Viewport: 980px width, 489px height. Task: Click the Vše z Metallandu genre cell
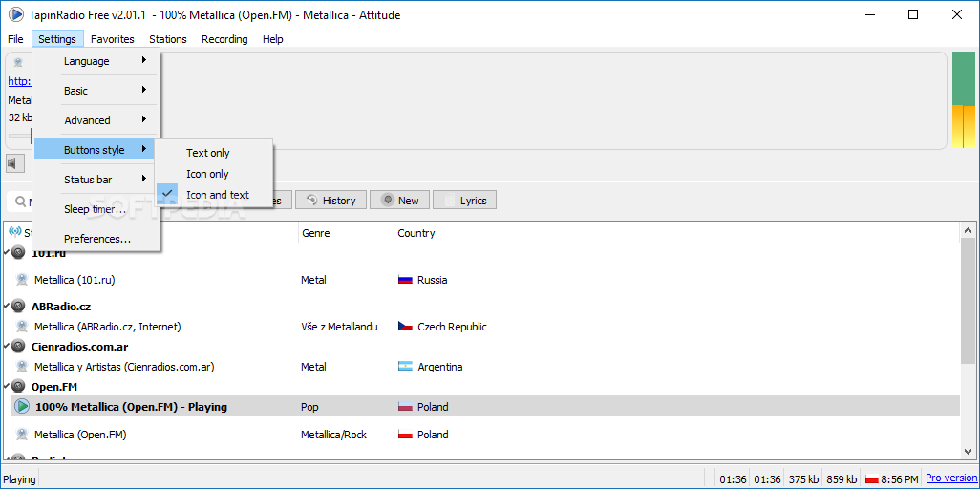tap(339, 327)
